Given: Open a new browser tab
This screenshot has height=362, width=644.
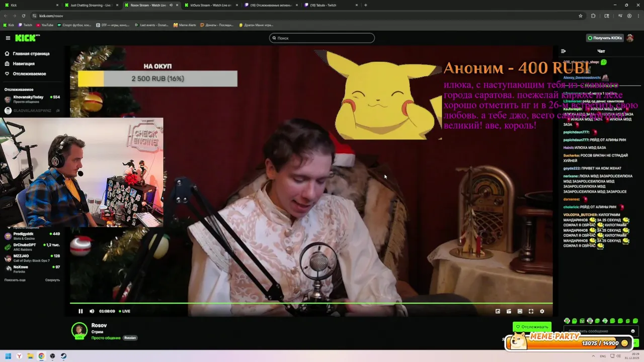Looking at the screenshot, I should click(365, 5).
